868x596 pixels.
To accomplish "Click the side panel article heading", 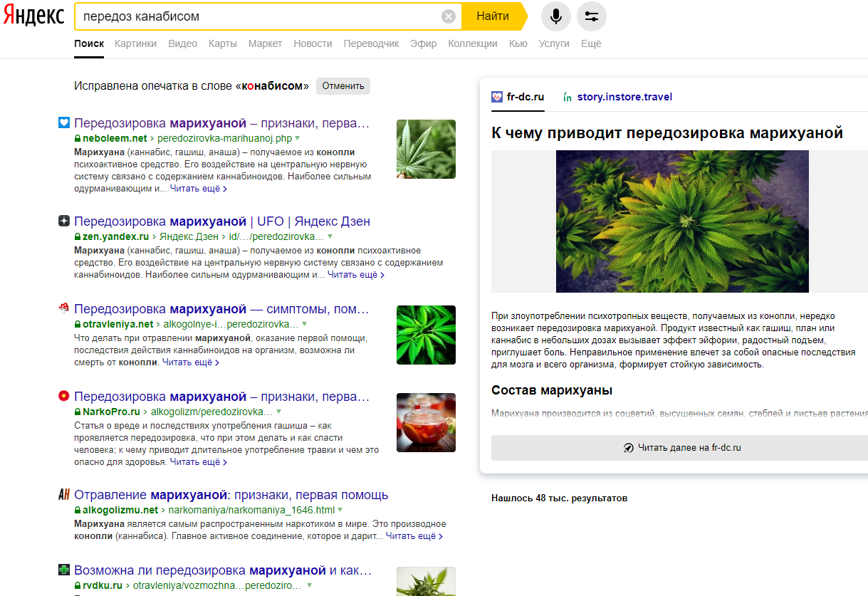I will (x=667, y=132).
